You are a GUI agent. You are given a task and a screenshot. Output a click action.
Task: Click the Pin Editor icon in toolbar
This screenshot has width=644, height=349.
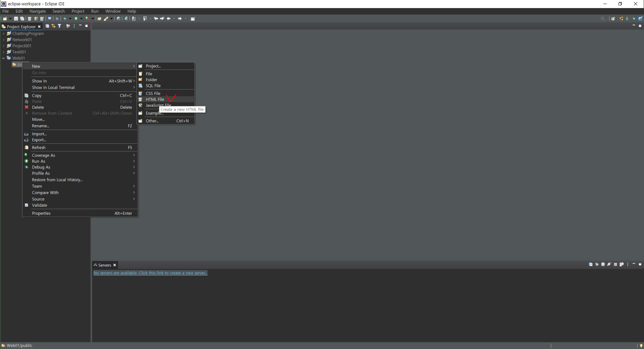point(193,19)
